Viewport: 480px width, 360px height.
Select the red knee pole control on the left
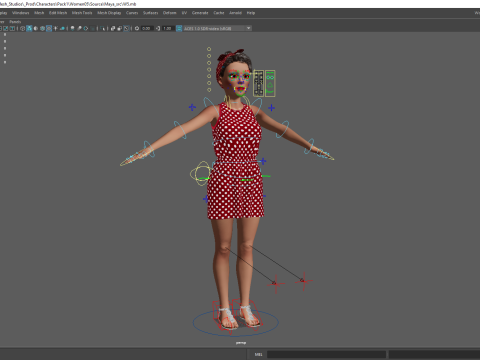[276, 284]
